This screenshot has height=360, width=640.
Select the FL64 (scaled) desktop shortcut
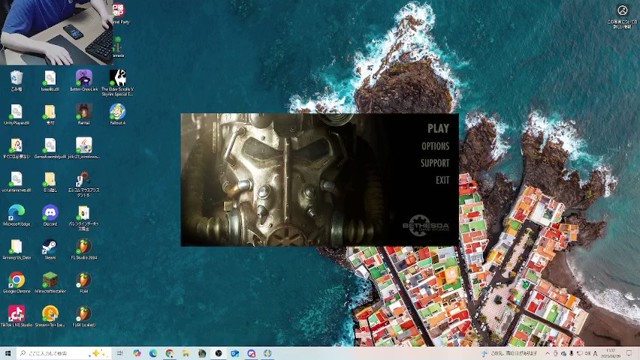click(x=84, y=316)
